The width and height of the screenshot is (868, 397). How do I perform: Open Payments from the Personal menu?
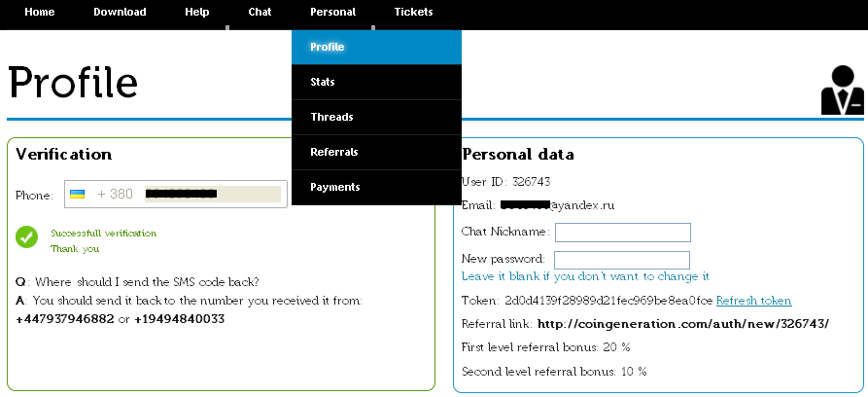coord(376,188)
